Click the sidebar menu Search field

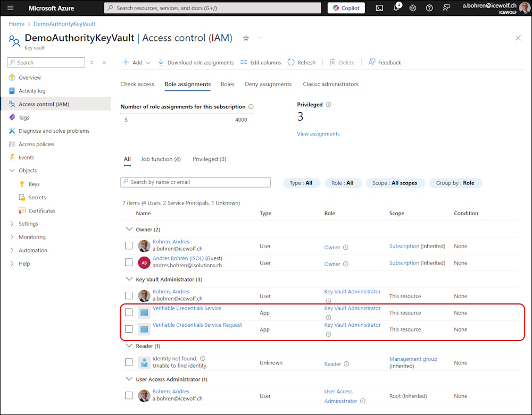click(46, 62)
